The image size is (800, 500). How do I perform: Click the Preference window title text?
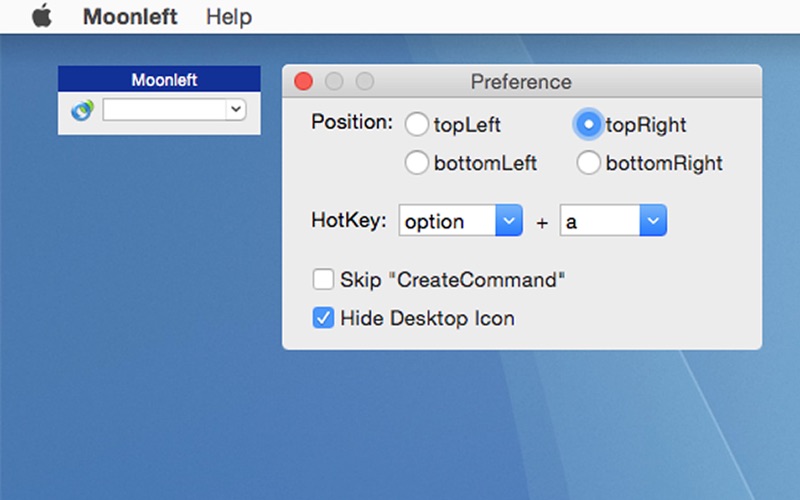pyautogui.click(x=521, y=82)
